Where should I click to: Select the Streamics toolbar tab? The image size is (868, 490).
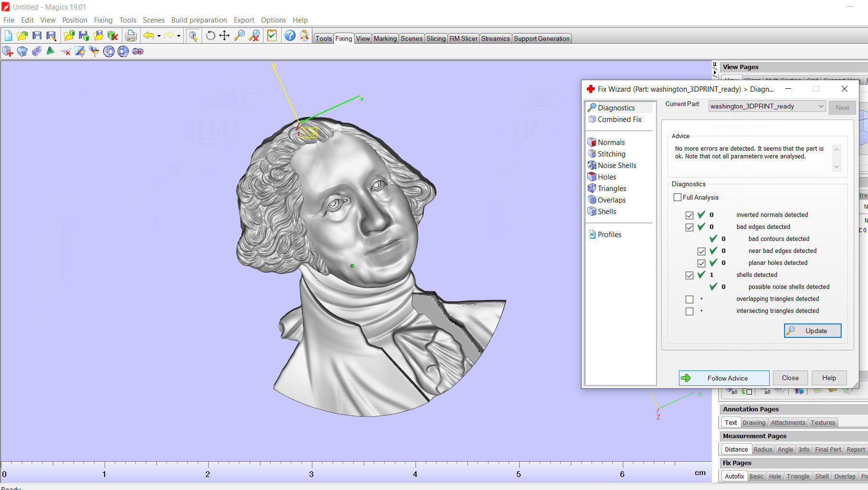click(x=495, y=38)
